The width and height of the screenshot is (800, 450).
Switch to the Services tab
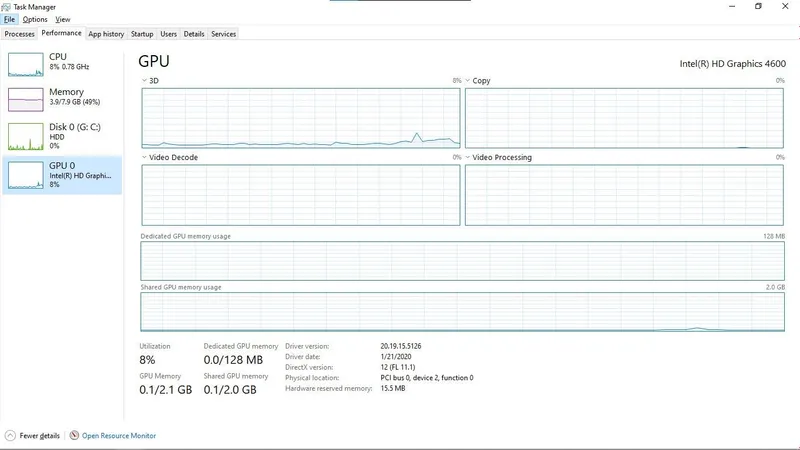(x=223, y=34)
